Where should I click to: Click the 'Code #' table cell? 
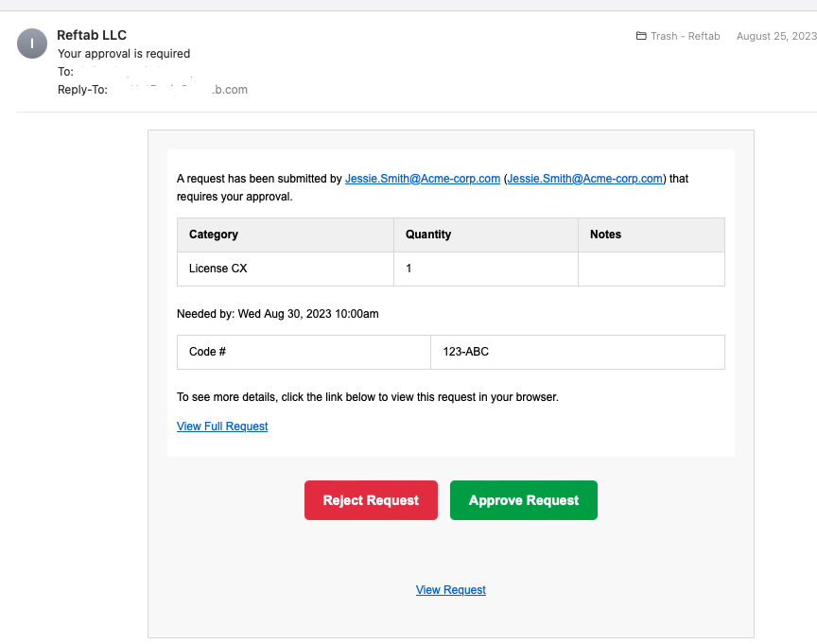208,352
